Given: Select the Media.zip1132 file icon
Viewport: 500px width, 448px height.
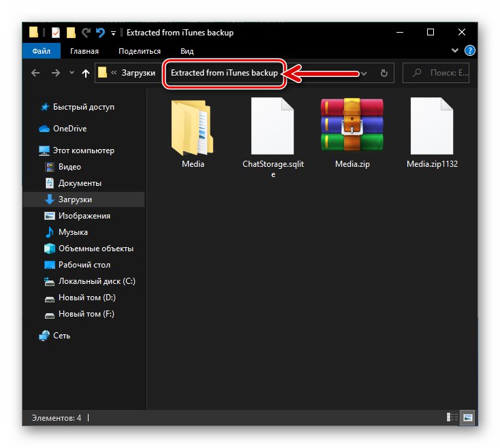Looking at the screenshot, I should coord(432,126).
